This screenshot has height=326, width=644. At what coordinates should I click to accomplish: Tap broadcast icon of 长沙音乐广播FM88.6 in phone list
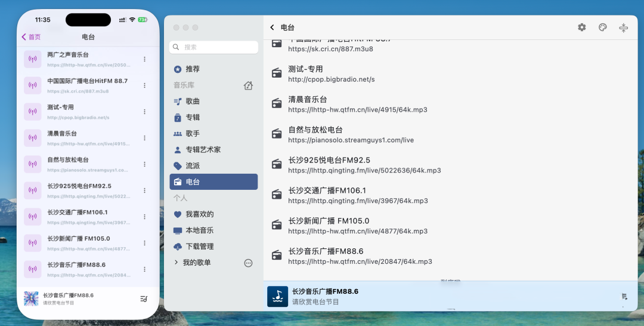[x=32, y=270]
